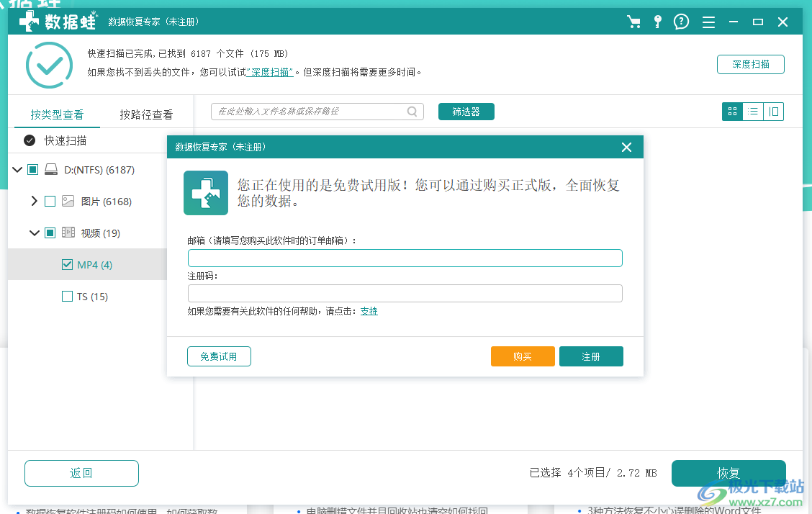
Task: Expand the 图片 (6168) node
Action: click(x=34, y=201)
